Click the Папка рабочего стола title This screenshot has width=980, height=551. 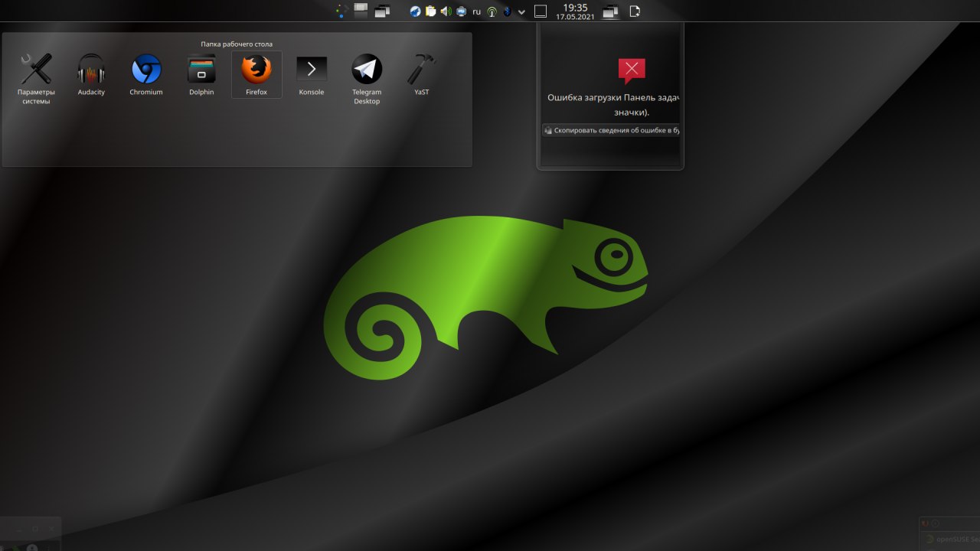(237, 44)
